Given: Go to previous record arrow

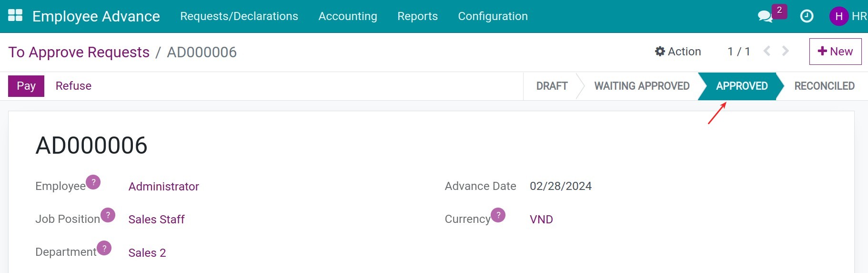Looking at the screenshot, I should click(767, 51).
